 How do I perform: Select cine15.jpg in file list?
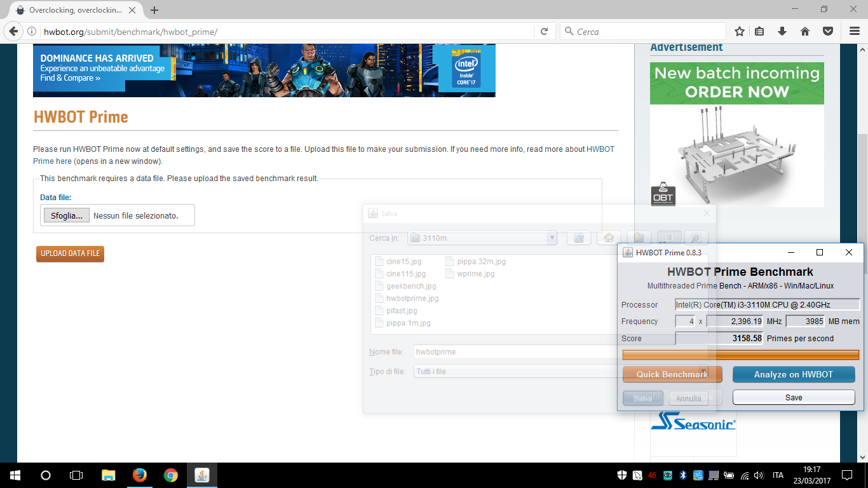pyautogui.click(x=398, y=261)
